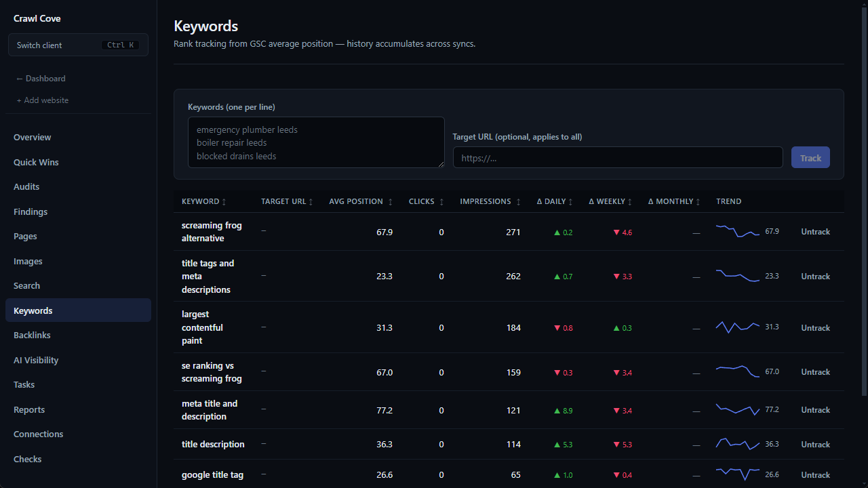Sort table by Keyword column arrow
This screenshot has height=488, width=868.
click(224, 202)
